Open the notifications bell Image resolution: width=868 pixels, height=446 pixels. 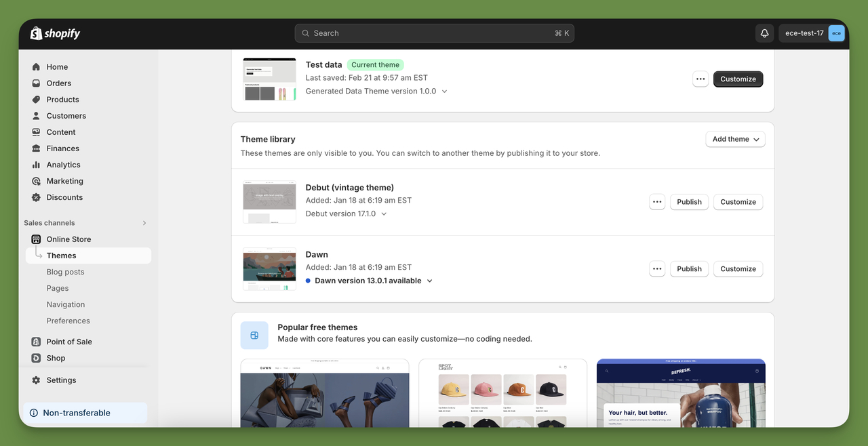click(x=764, y=33)
